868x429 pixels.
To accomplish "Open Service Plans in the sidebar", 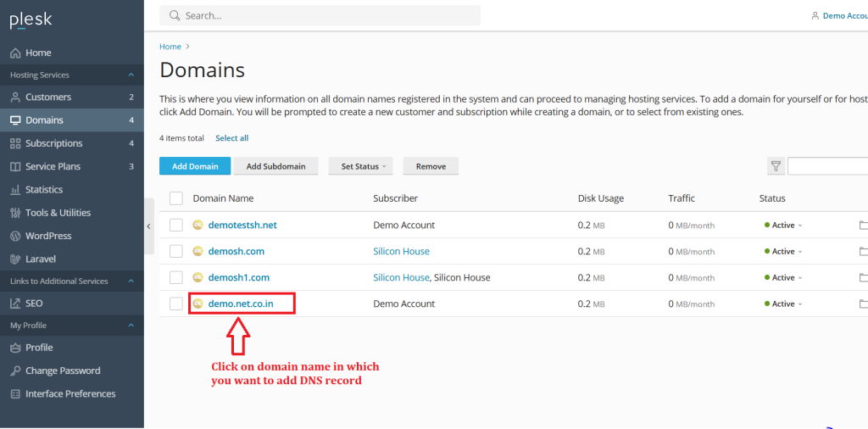I will pos(72,167).
